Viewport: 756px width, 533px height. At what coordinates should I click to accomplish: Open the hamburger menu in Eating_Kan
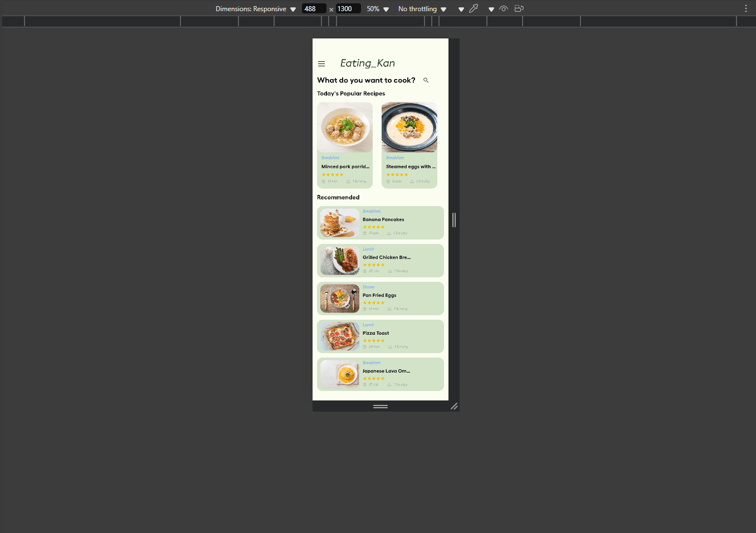tap(321, 64)
